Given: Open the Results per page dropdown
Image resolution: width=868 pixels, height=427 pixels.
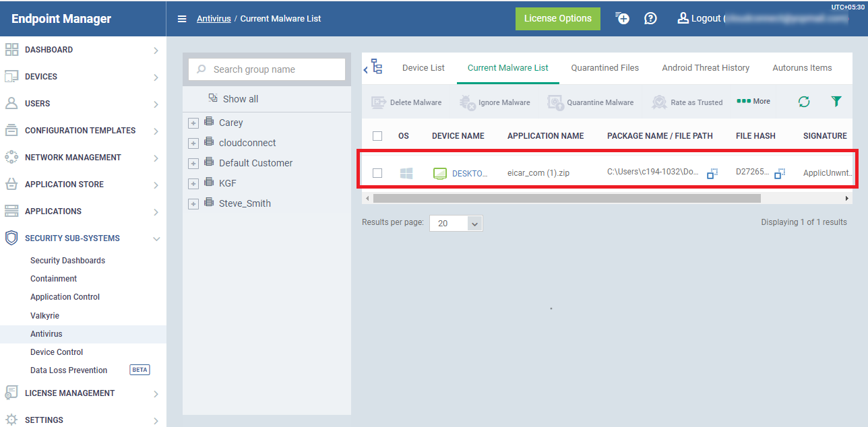Looking at the screenshot, I should pos(456,223).
